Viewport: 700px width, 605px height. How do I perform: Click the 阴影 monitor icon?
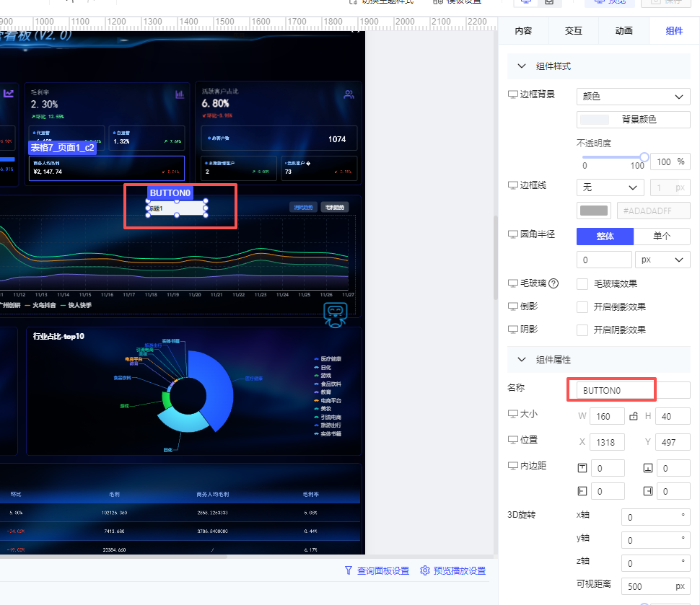(513, 330)
